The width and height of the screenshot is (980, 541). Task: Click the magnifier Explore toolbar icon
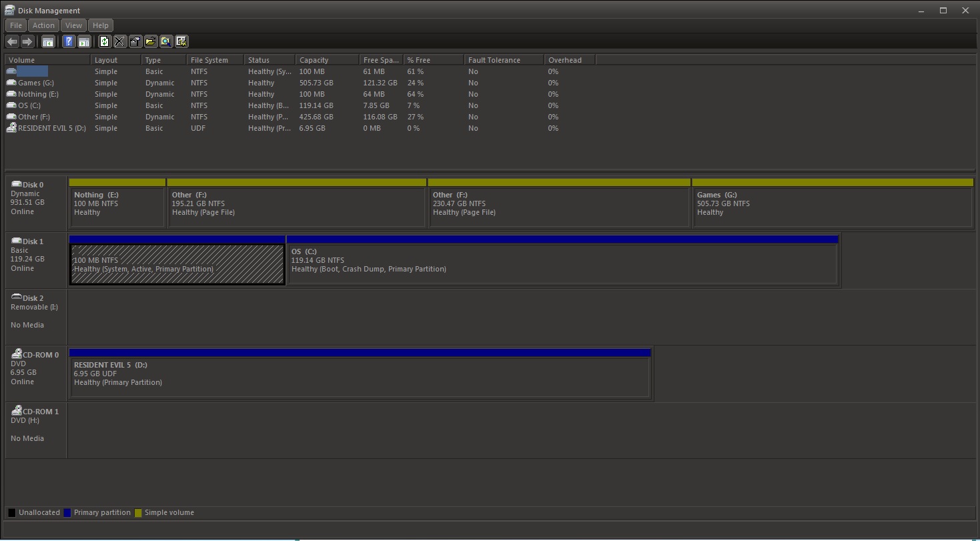pos(166,42)
